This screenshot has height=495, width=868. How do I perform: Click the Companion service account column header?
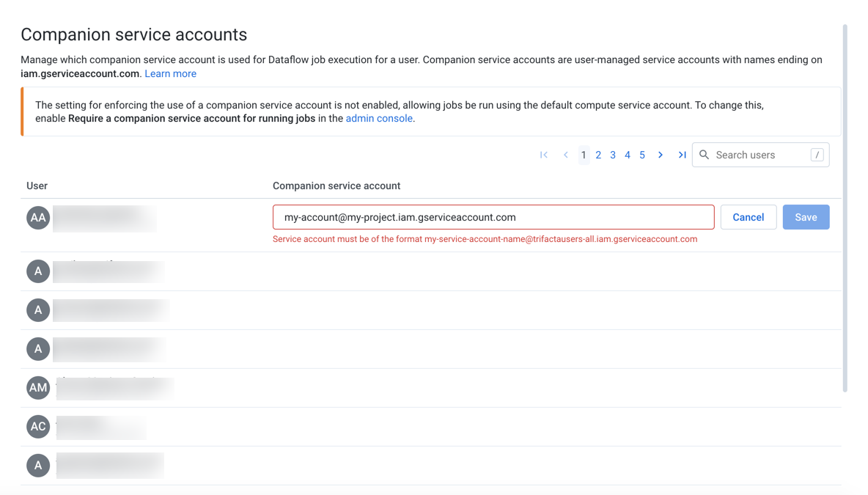pos(336,186)
